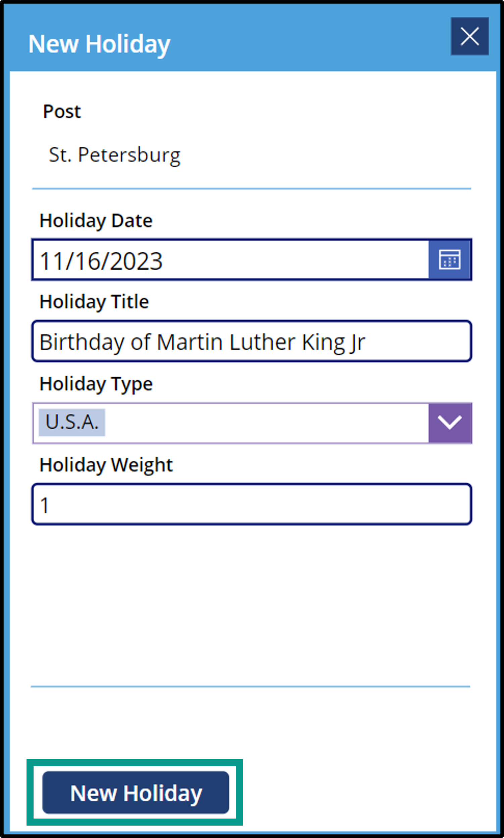Click the Holiday Weight label
The image size is (504, 838).
[x=106, y=465]
